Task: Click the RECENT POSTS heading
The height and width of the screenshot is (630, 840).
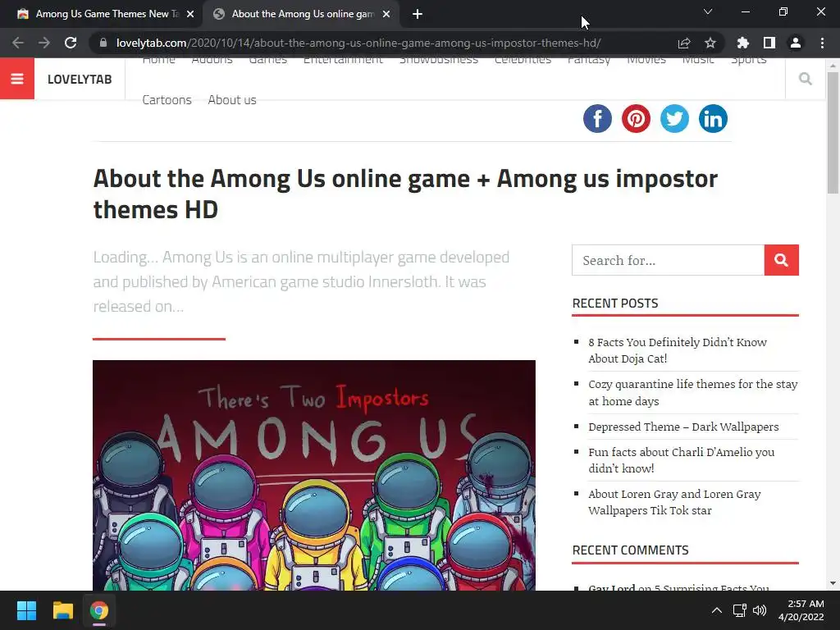Action: click(615, 304)
